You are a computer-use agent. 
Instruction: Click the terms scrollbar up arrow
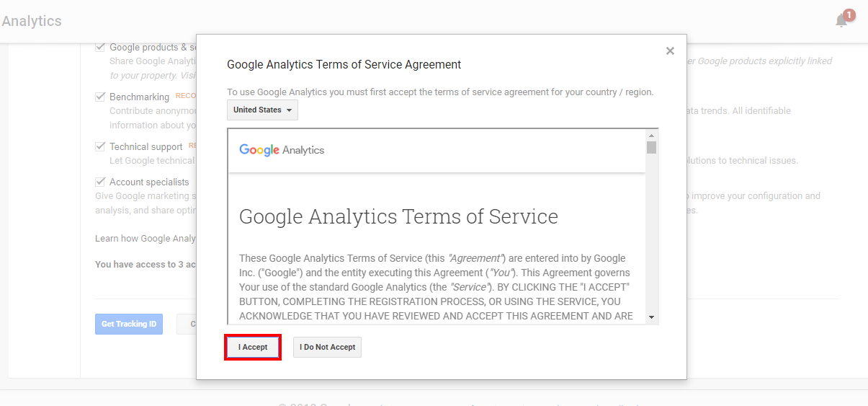pyautogui.click(x=651, y=136)
